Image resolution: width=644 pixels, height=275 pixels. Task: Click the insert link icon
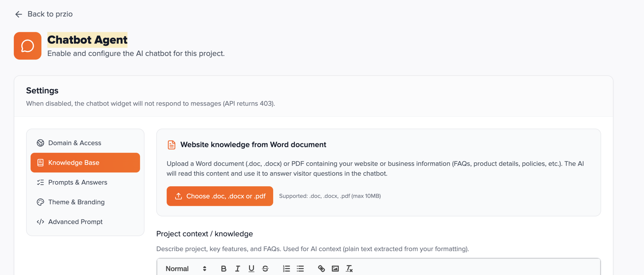pos(321,269)
